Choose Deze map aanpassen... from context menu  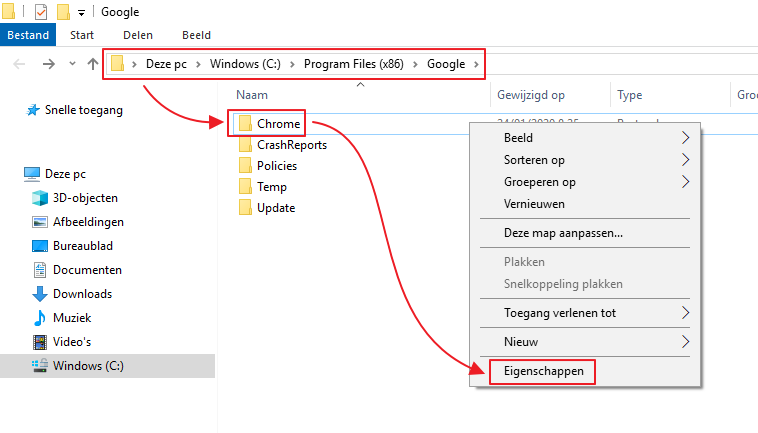click(585, 233)
